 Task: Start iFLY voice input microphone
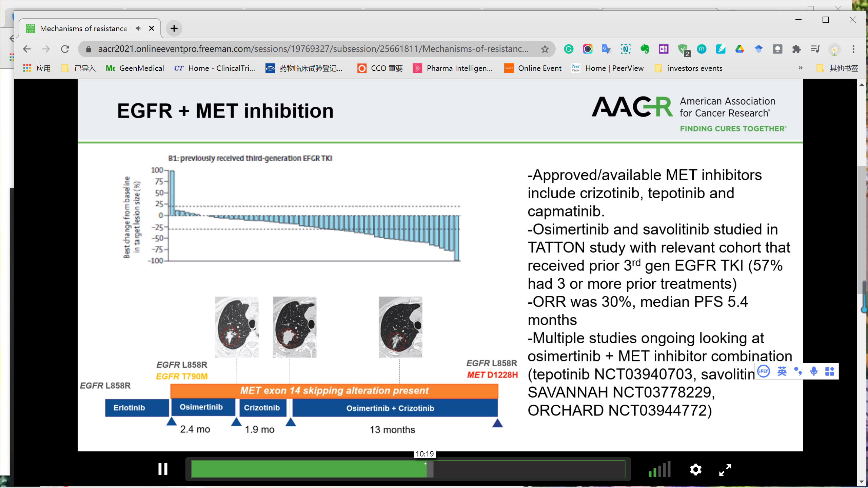pyautogui.click(x=814, y=371)
